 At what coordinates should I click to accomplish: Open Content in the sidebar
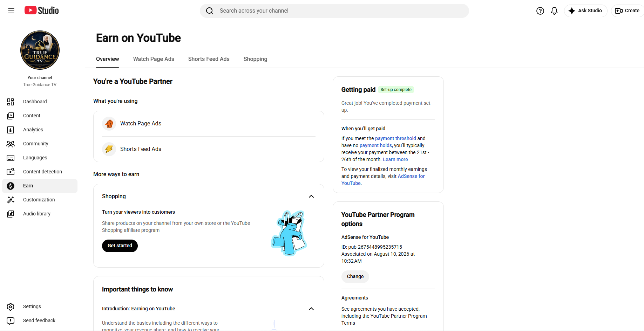pyautogui.click(x=32, y=116)
